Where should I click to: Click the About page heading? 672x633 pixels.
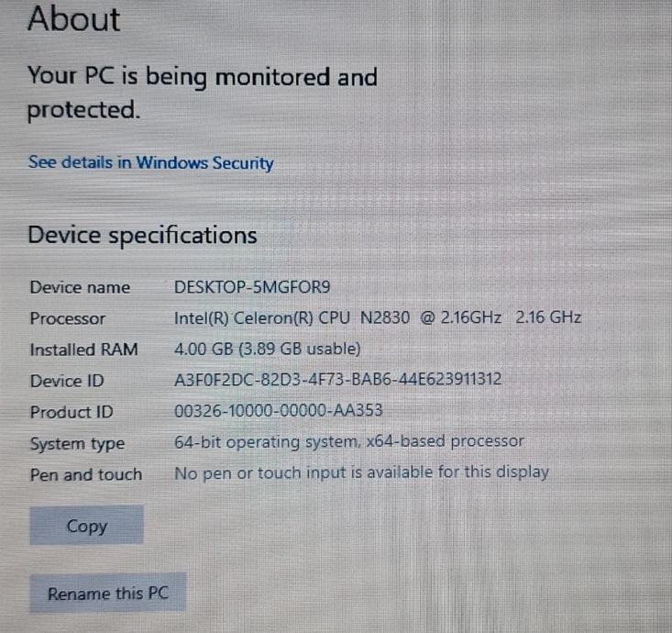point(73,20)
